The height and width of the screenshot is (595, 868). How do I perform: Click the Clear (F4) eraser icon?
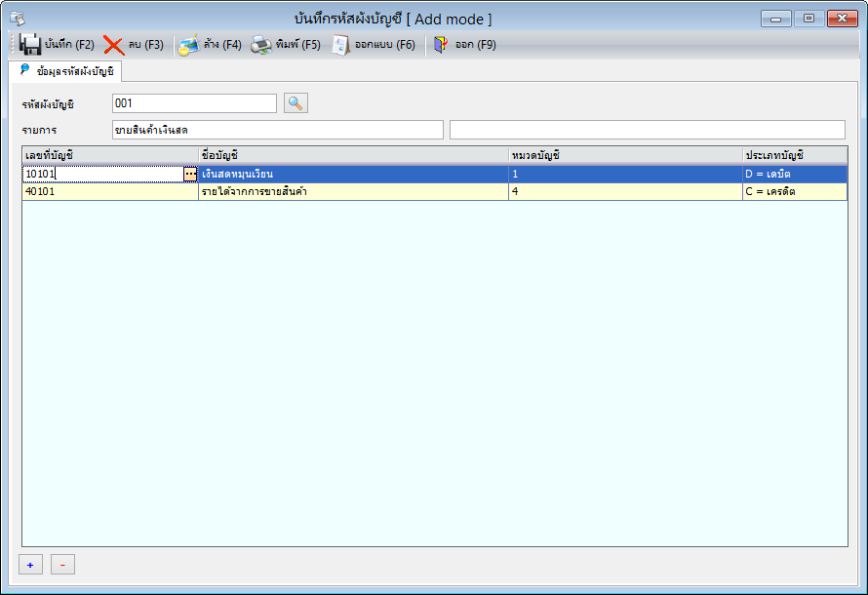coord(189,45)
